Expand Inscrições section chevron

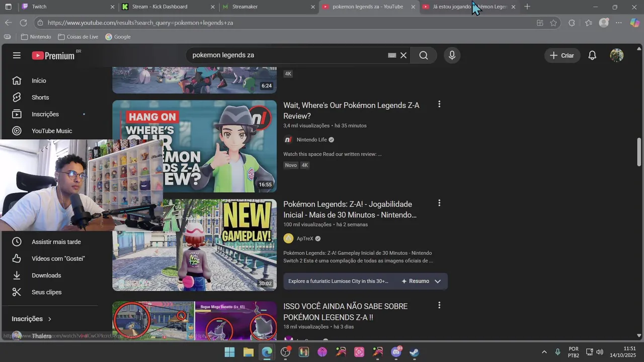49,319
